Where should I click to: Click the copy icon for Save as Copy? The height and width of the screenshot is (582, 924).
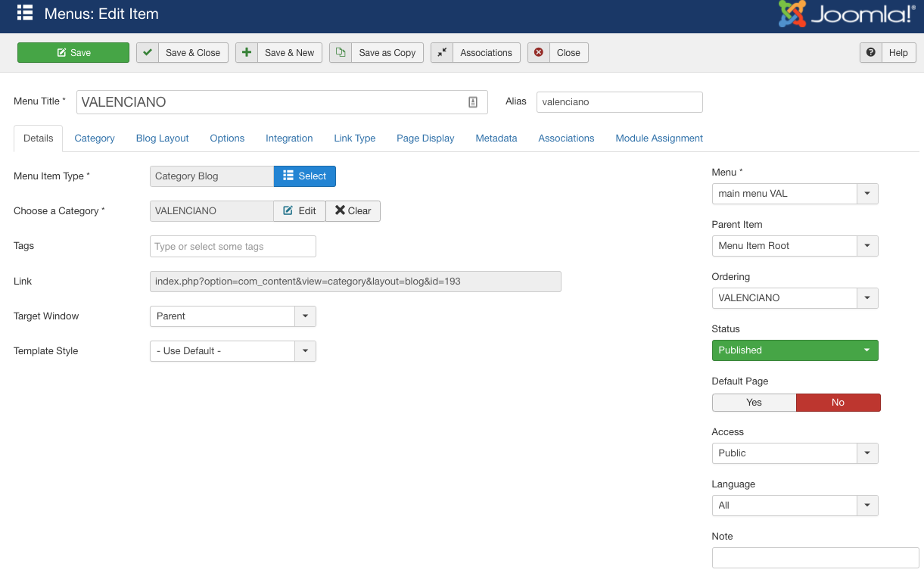click(341, 52)
